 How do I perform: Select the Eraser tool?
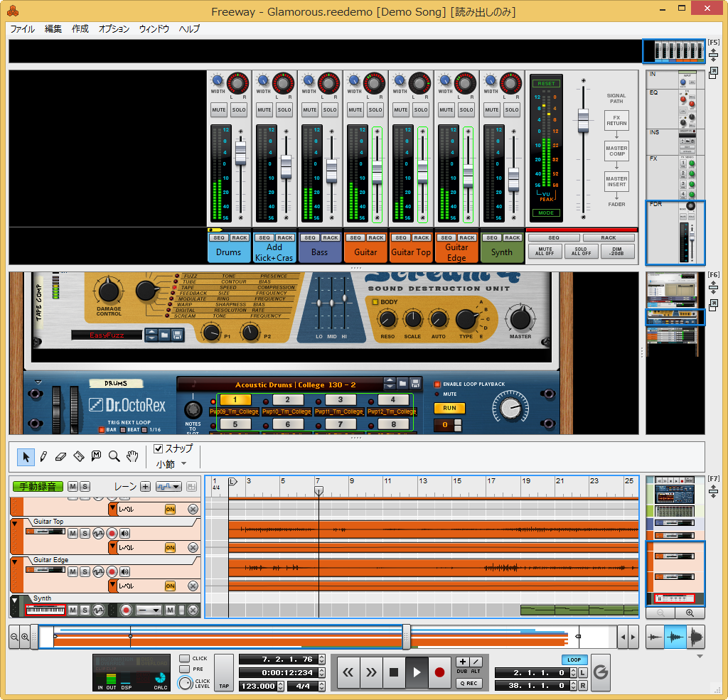[60, 457]
